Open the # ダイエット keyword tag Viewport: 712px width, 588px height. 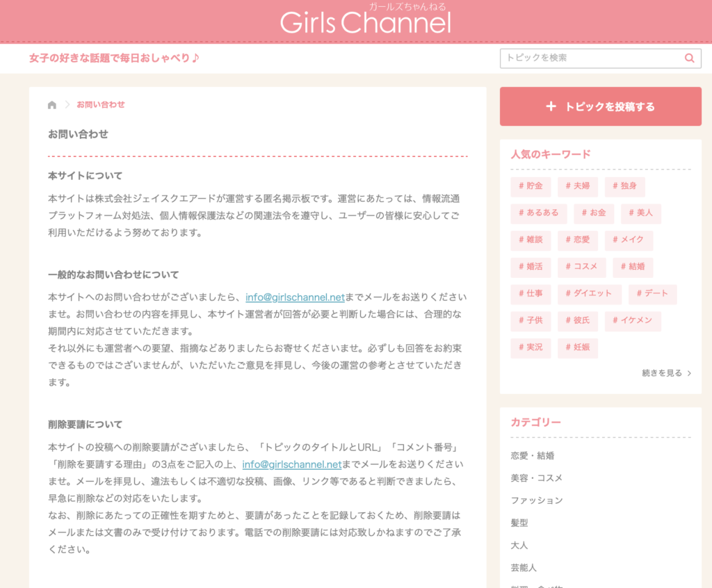coord(588,294)
